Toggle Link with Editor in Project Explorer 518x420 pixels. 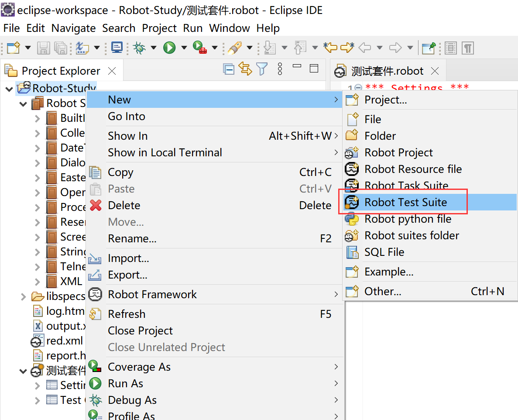[245, 69]
